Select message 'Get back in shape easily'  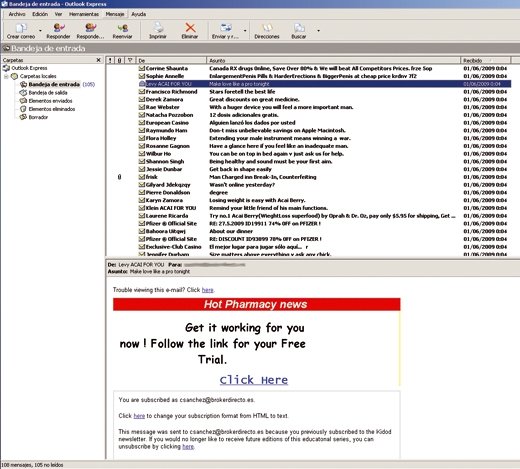(x=308, y=169)
